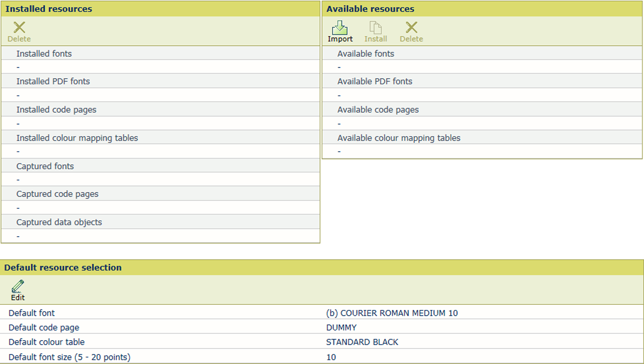Select the Captured fonts row
This screenshot has width=644, height=364.
pos(45,166)
